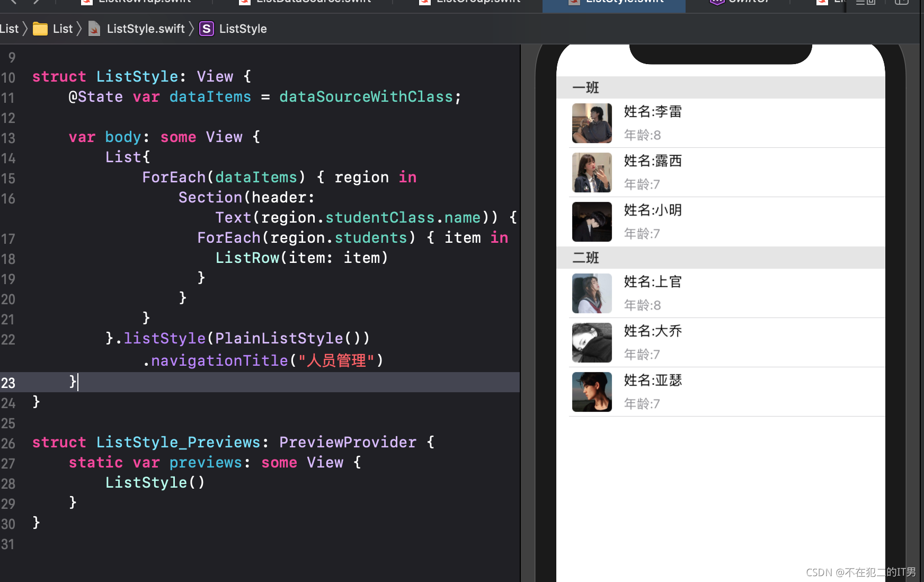Click the body property on line 13

[123, 137]
